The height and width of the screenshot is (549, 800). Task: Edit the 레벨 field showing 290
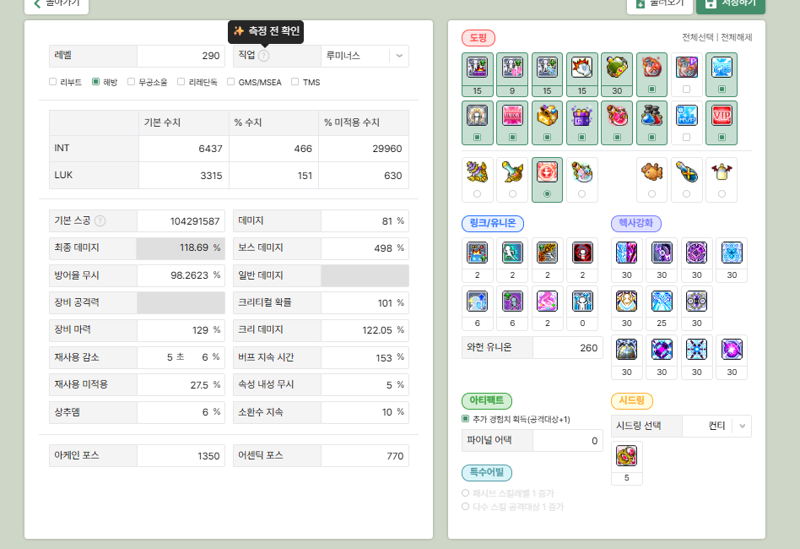181,56
